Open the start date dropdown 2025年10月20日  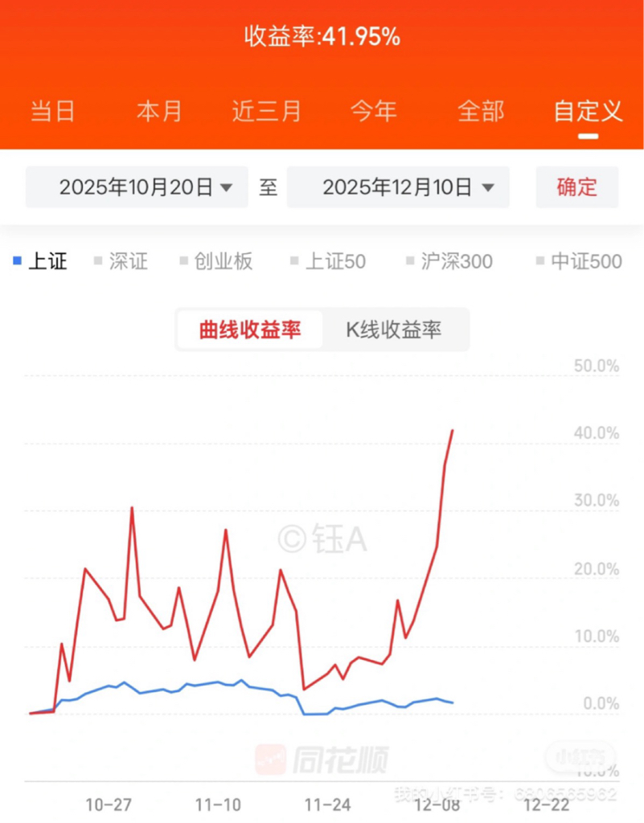coord(137,186)
